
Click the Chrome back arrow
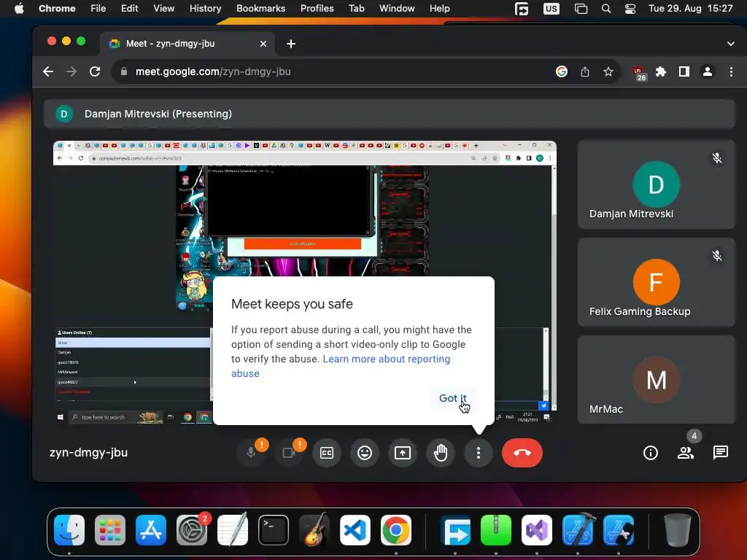pyautogui.click(x=48, y=71)
